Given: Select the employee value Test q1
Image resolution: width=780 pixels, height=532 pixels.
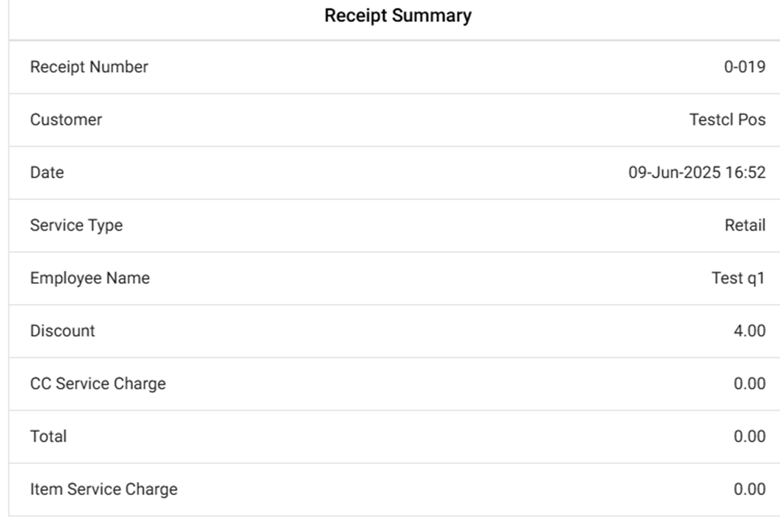Looking at the screenshot, I should coord(738,278).
